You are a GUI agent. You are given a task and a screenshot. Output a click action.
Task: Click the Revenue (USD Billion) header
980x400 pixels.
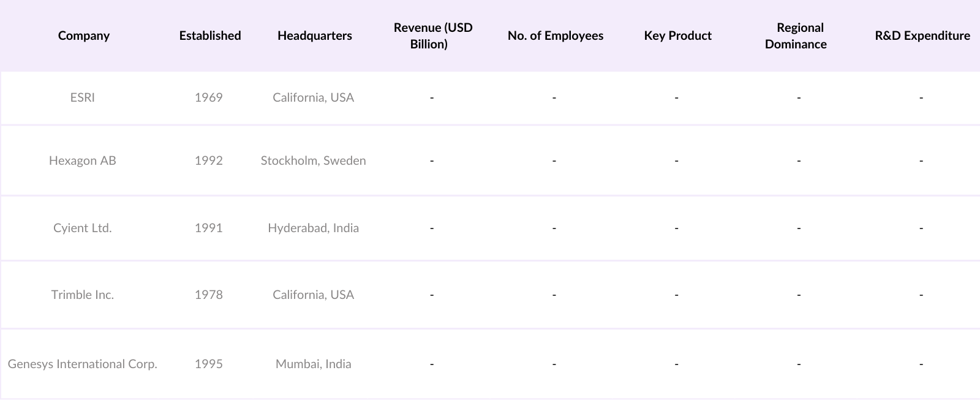432,36
